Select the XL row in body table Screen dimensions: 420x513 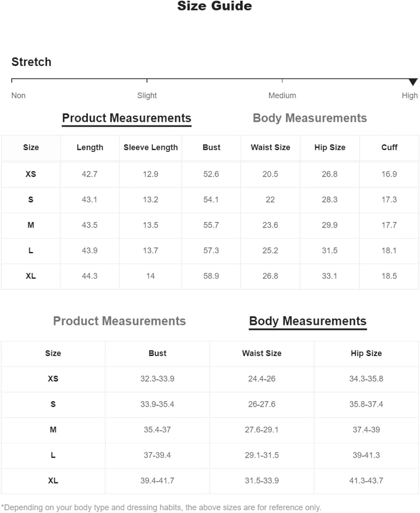tap(210, 481)
